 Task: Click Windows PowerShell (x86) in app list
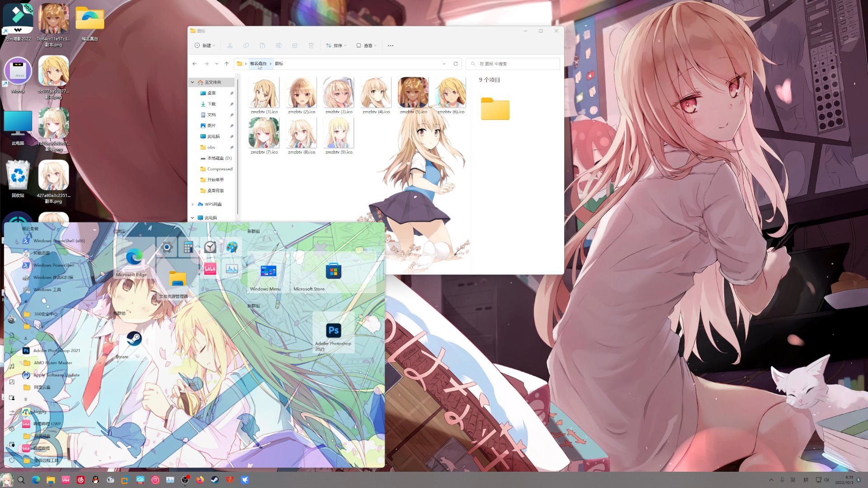[59, 241]
